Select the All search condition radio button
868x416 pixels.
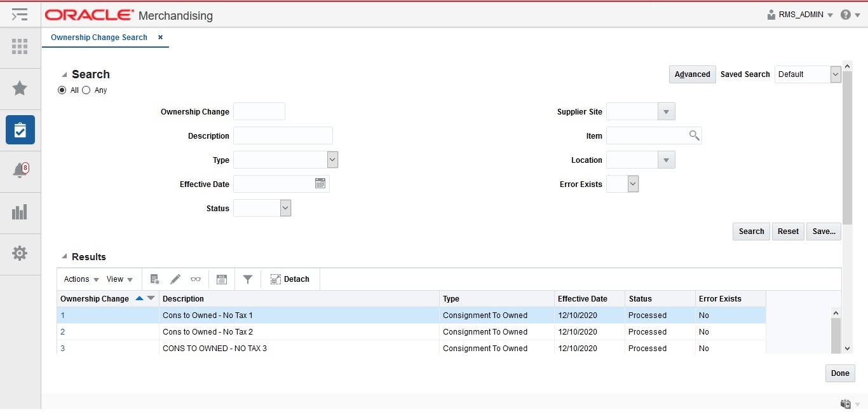coord(61,90)
